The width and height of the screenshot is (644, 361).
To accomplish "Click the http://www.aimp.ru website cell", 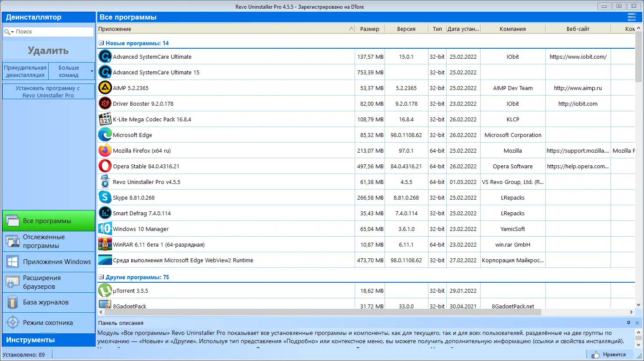I will (x=578, y=88).
